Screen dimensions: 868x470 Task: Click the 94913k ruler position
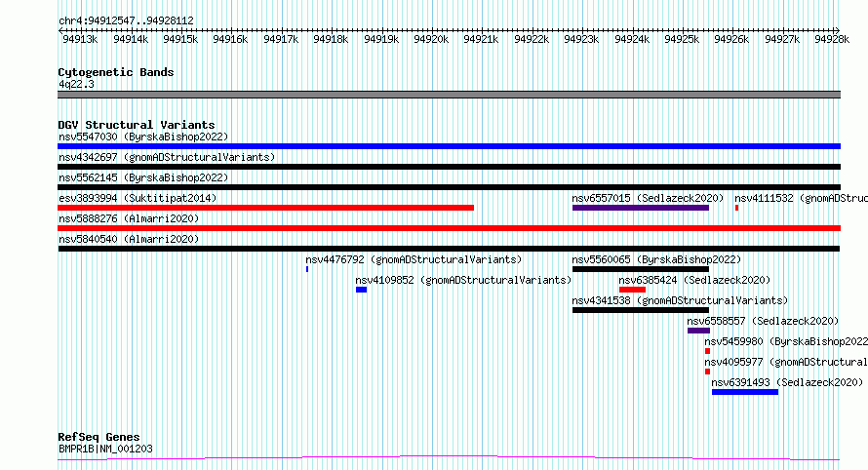(x=80, y=39)
